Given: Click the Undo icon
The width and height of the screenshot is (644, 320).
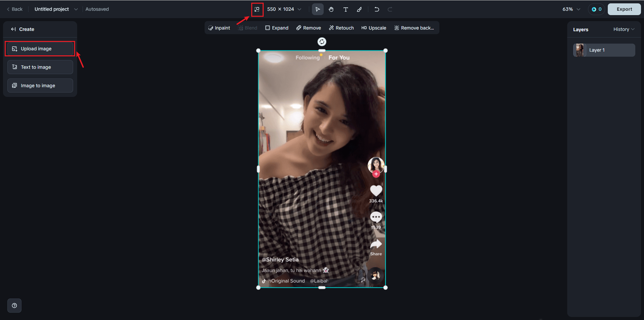Looking at the screenshot, I should (376, 9).
